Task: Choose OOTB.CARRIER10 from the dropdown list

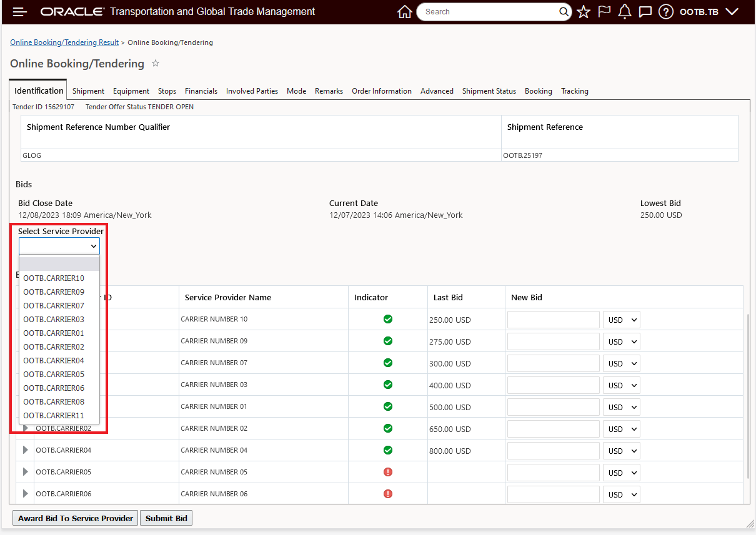Action: click(59, 278)
